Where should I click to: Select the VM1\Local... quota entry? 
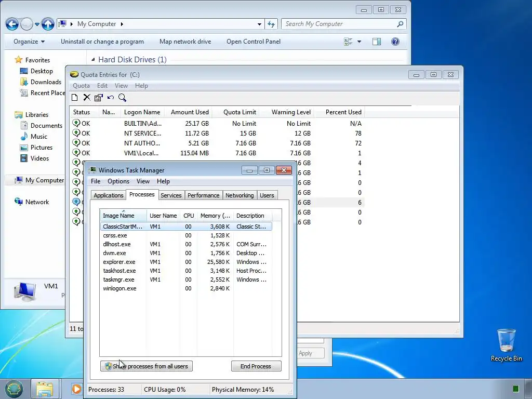pos(217,153)
